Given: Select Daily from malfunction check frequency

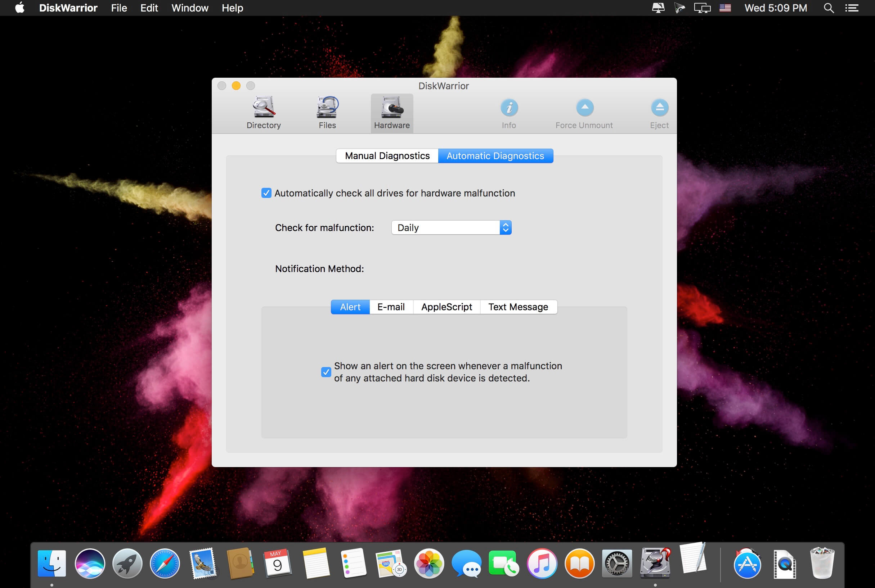Looking at the screenshot, I should click(451, 227).
